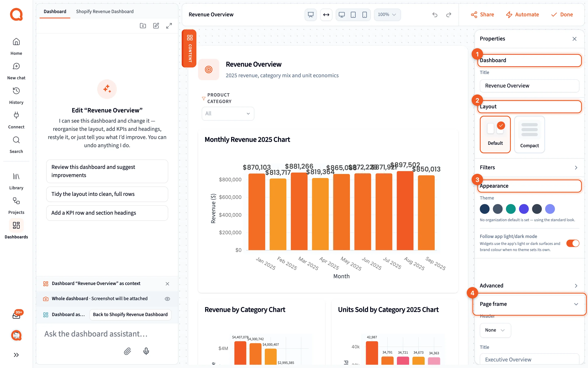Collapse the Dashboard properties section
This screenshot has height=368, width=588.
pos(529,60)
